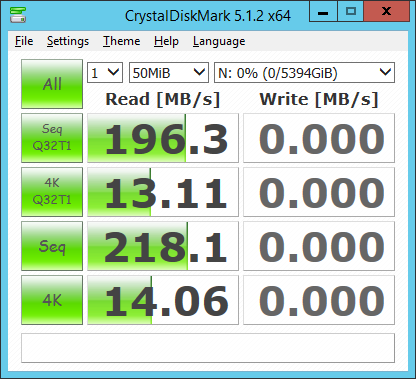Click the 4K Q32T1 write result 0.000
Screen dimensions: 416x379
(x=319, y=192)
